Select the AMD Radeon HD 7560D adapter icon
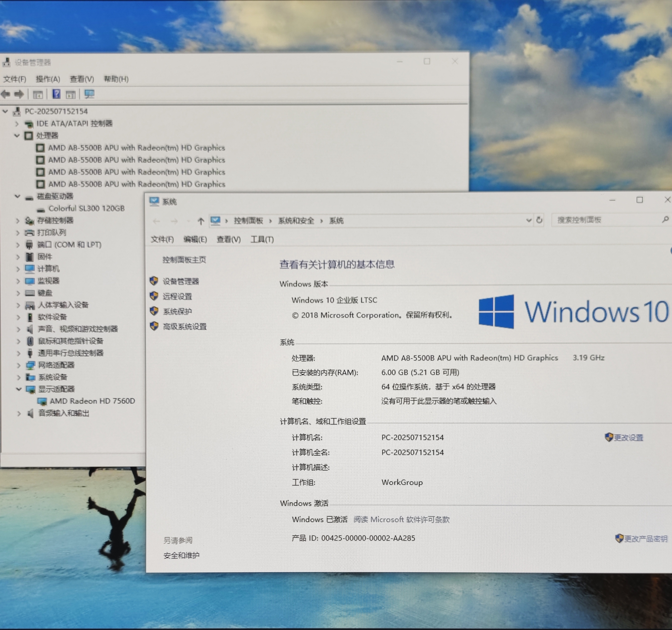The image size is (672, 630). (42, 401)
